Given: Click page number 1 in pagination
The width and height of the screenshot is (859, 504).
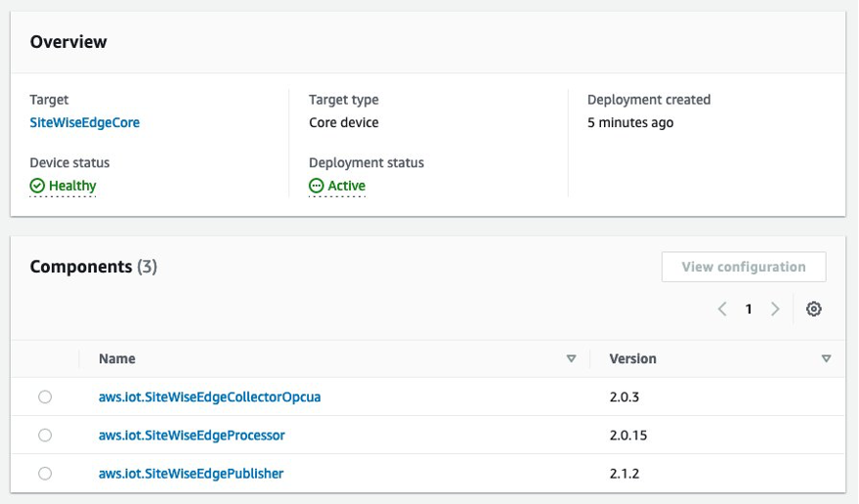Looking at the screenshot, I should point(749,309).
